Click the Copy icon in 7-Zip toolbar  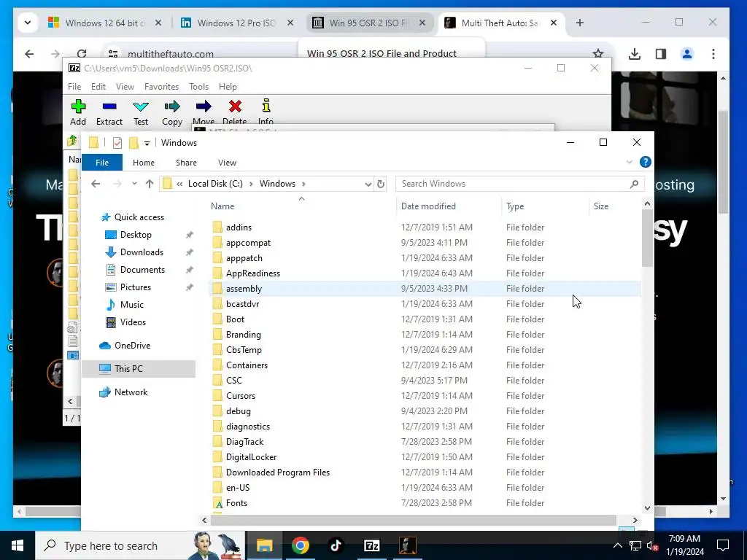click(x=172, y=112)
